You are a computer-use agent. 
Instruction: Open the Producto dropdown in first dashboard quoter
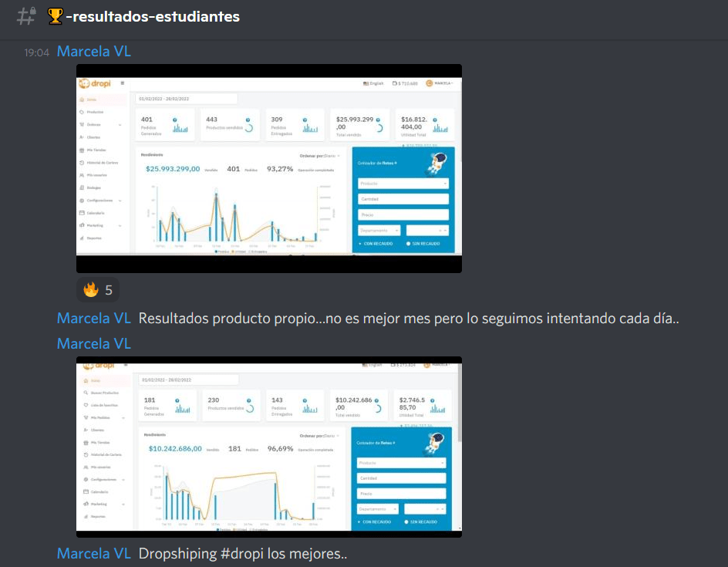pos(403,184)
